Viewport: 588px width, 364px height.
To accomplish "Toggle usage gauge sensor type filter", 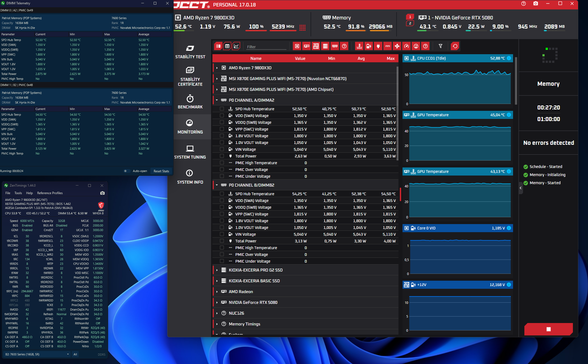I will [x=416, y=46].
